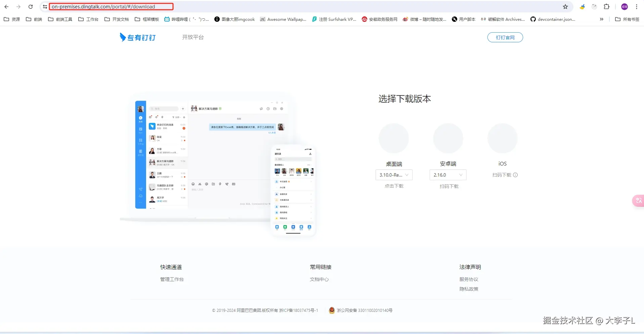Open the 工作台 bookmark folder

[x=88, y=19]
